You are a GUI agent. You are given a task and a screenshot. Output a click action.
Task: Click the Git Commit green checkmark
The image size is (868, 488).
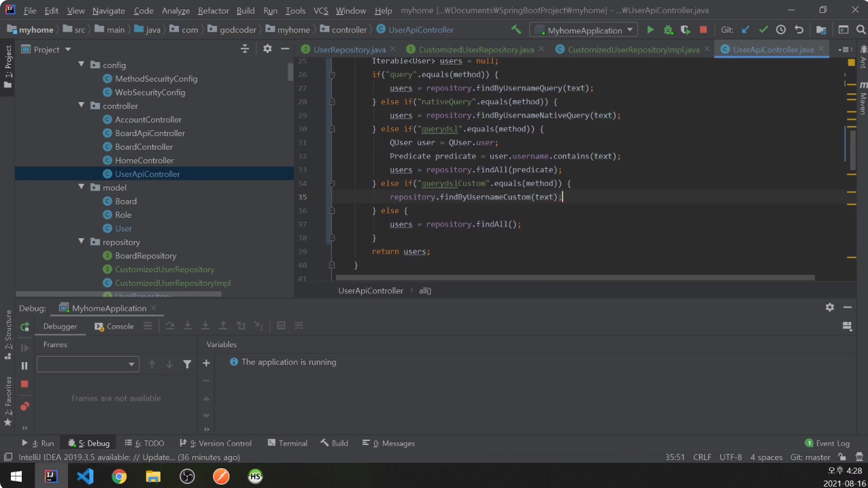tap(763, 30)
